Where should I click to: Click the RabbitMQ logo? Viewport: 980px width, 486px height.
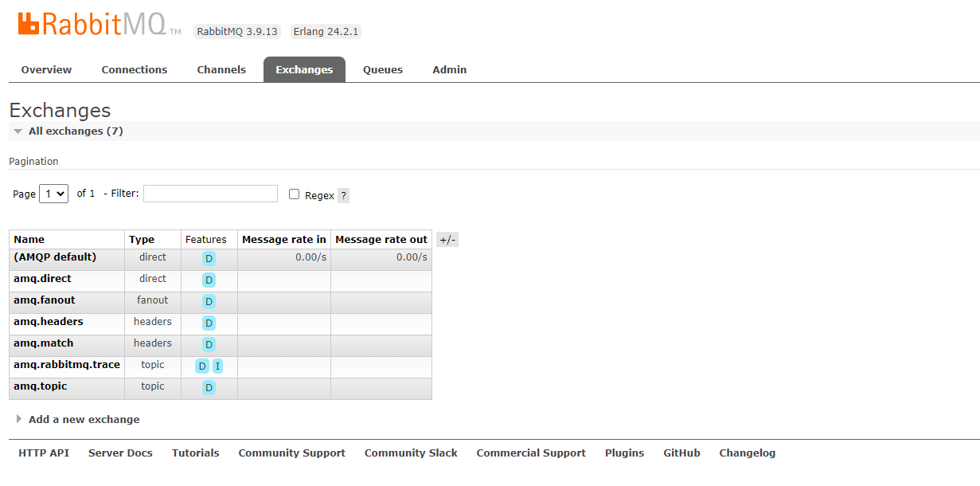pos(99,25)
